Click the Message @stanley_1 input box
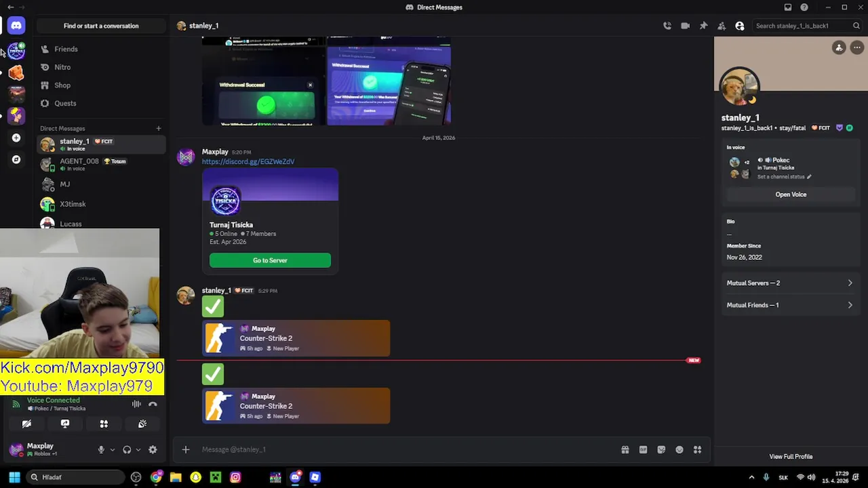 pos(407,449)
